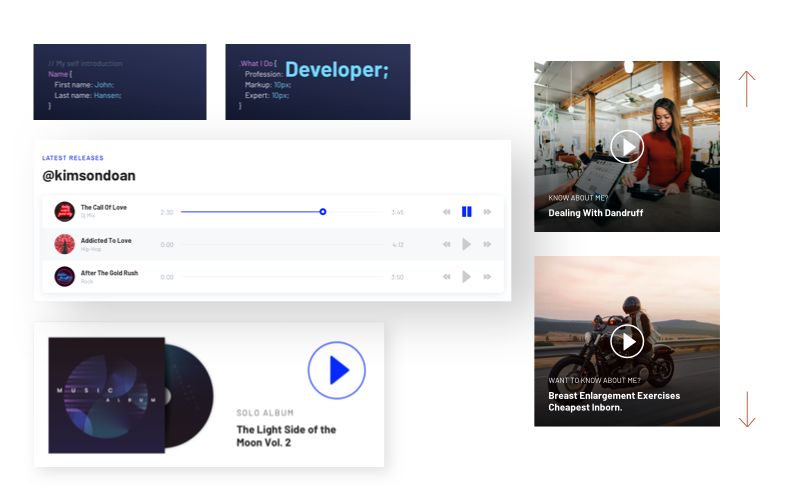
Task: Click the Music Album cover art
Action: (x=106, y=395)
